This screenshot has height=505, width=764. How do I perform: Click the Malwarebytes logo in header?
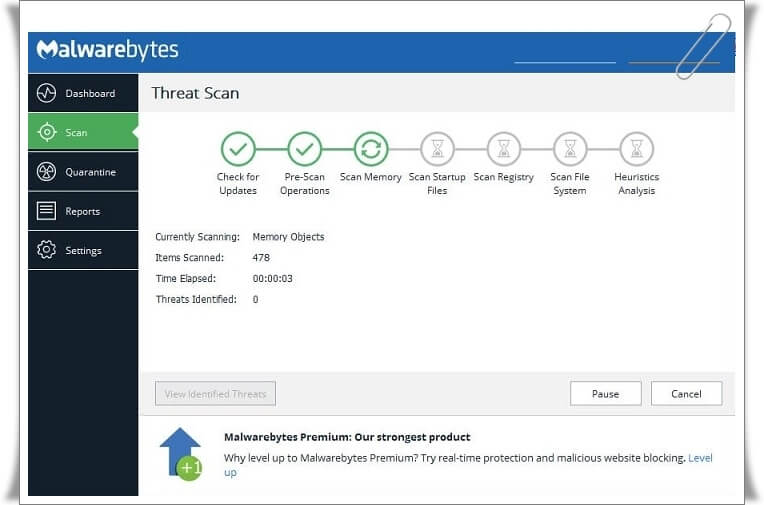(108, 50)
